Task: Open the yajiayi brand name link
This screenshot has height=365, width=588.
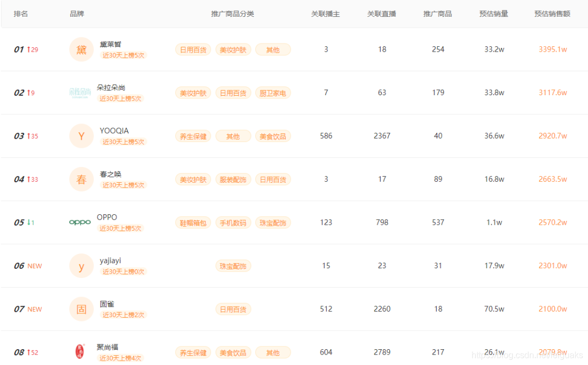Action: click(x=110, y=261)
